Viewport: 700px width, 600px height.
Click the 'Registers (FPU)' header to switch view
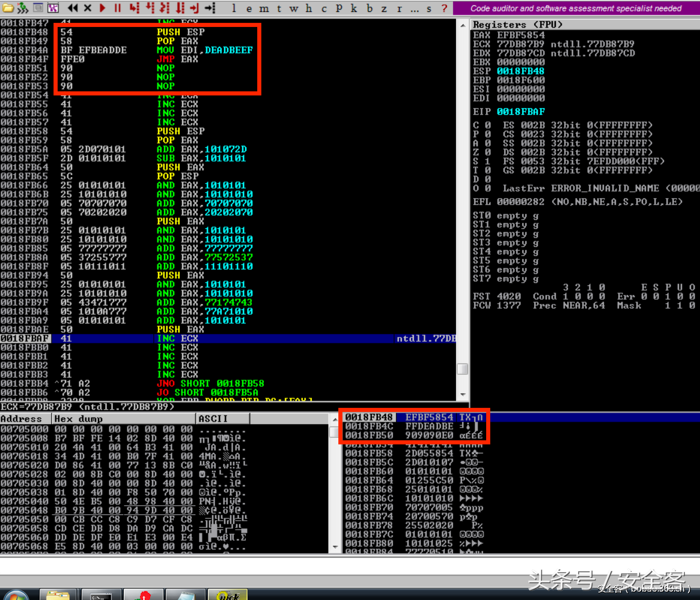tap(517, 25)
